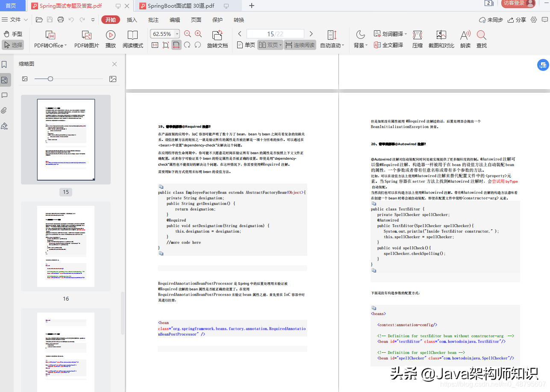Click 压缩 compress tool
The width and height of the screenshot is (550, 392).
[x=418, y=40]
